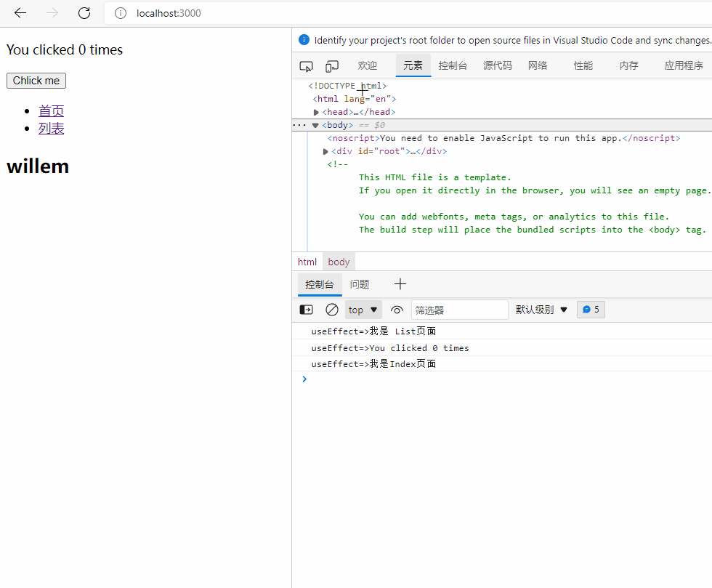The height and width of the screenshot is (588, 712).
Task: Switch to the 网络 tab
Action: (x=538, y=65)
